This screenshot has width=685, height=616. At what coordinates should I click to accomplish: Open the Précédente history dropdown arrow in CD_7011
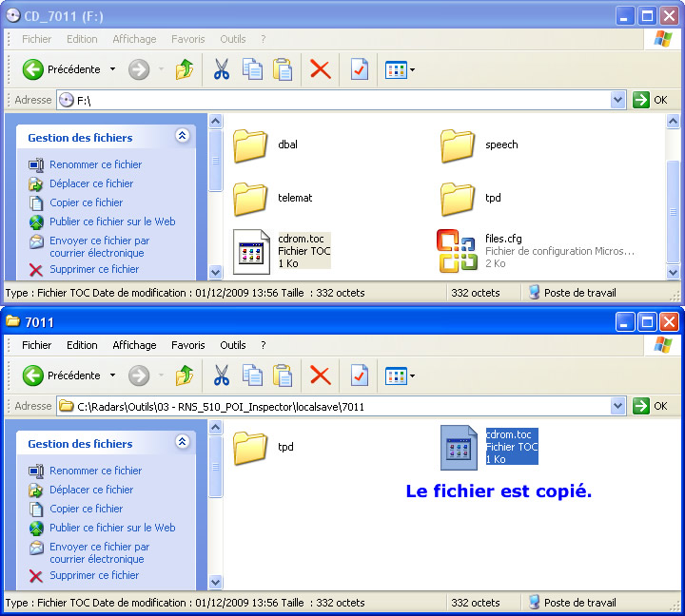pos(112,69)
